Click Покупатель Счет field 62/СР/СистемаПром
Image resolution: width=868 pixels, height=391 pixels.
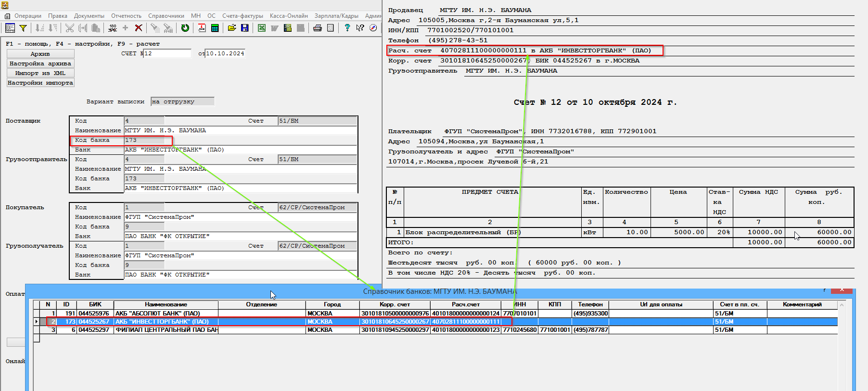(x=318, y=207)
